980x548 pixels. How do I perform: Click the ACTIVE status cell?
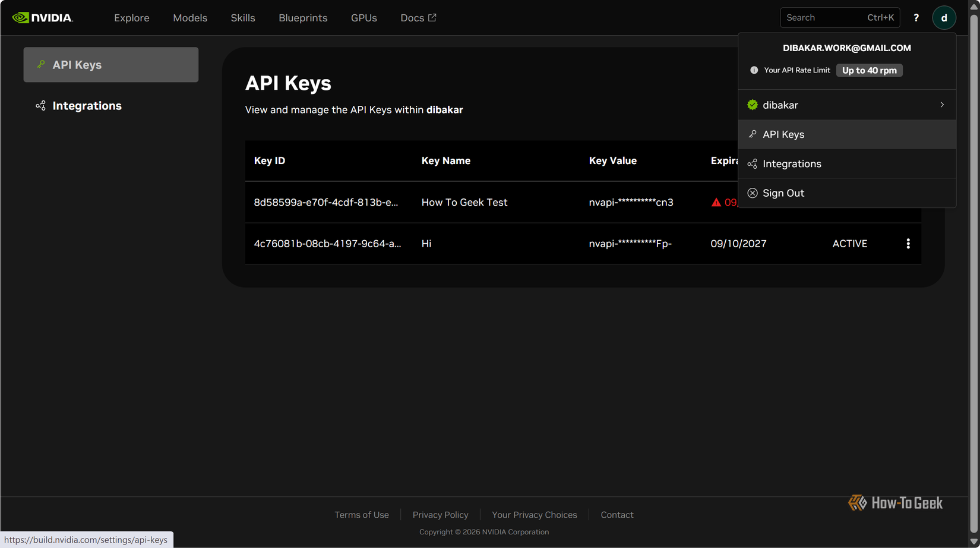(x=850, y=244)
